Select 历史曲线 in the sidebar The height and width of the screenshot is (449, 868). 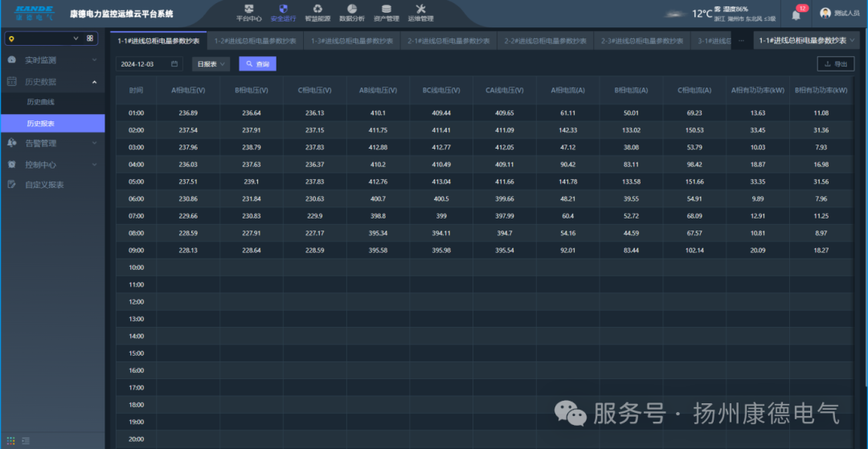(40, 102)
